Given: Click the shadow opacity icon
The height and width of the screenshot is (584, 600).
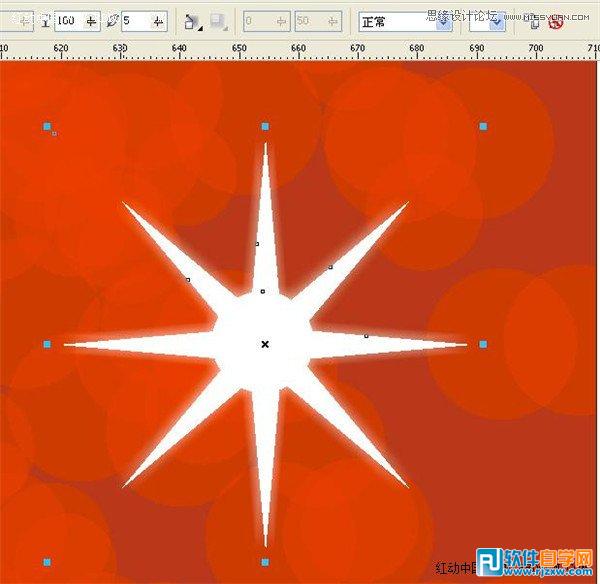Looking at the screenshot, I should [46, 21].
